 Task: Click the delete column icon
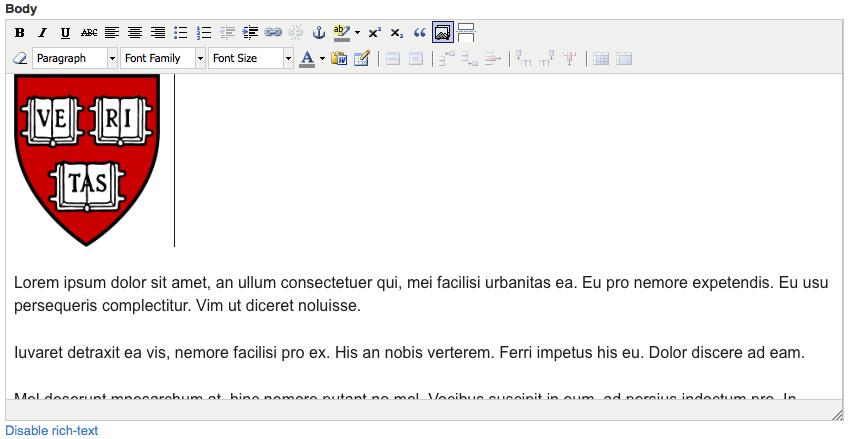click(x=569, y=58)
